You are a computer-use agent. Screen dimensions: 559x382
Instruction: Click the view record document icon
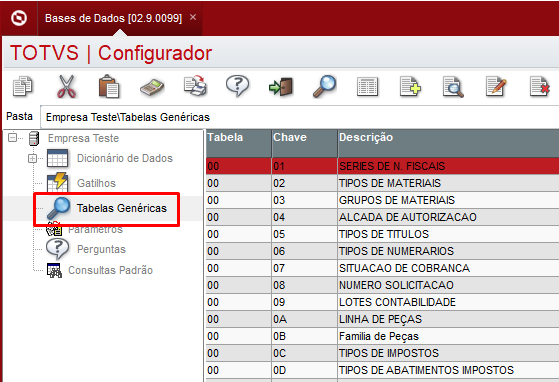point(453,87)
